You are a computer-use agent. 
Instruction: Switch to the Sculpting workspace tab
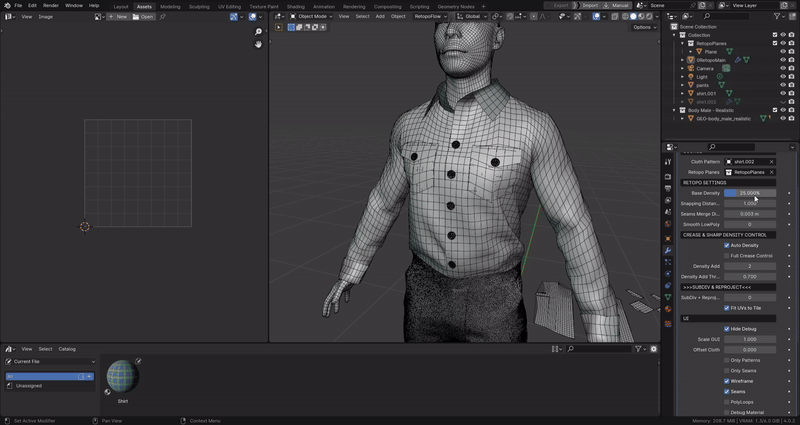pos(200,6)
